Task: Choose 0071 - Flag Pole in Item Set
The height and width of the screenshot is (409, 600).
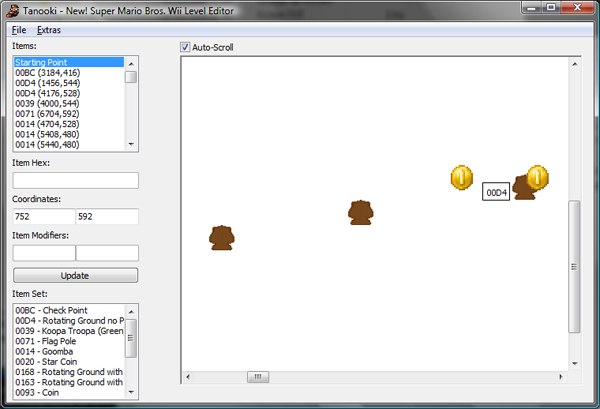Action: click(69, 341)
